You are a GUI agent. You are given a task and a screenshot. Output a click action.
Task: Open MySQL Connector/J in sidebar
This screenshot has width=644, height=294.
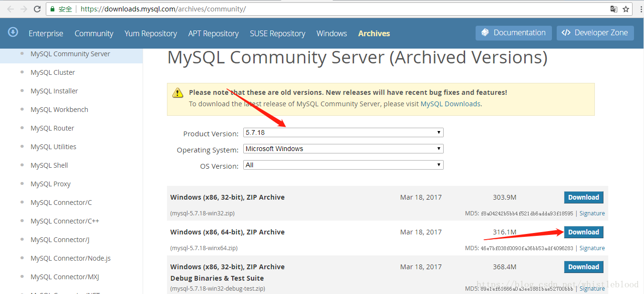[x=60, y=240]
